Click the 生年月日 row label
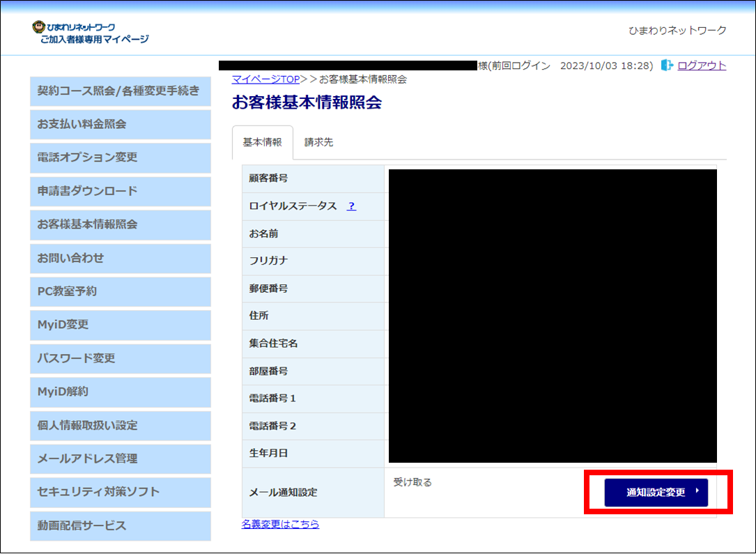Viewport: 756px width, 554px height. [268, 453]
